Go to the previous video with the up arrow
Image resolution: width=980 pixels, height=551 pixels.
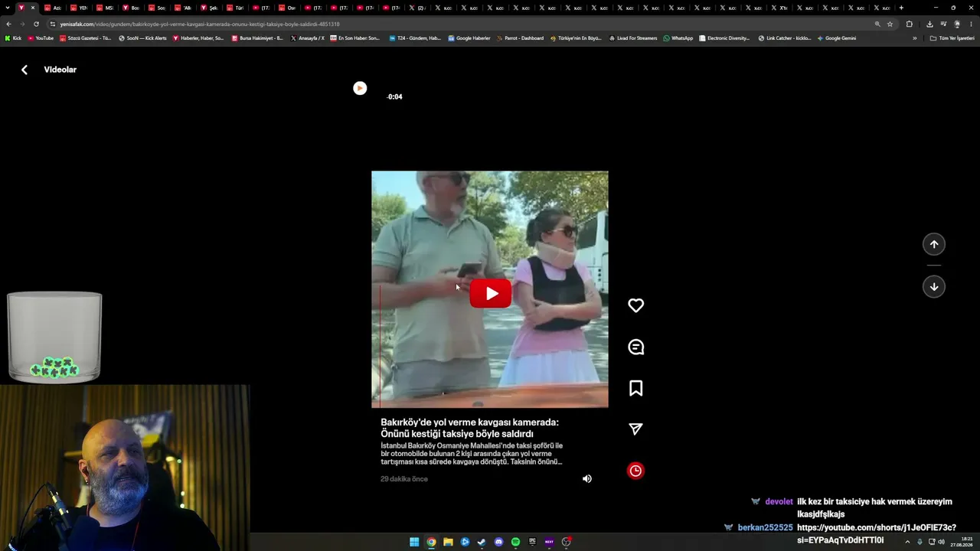tap(934, 244)
